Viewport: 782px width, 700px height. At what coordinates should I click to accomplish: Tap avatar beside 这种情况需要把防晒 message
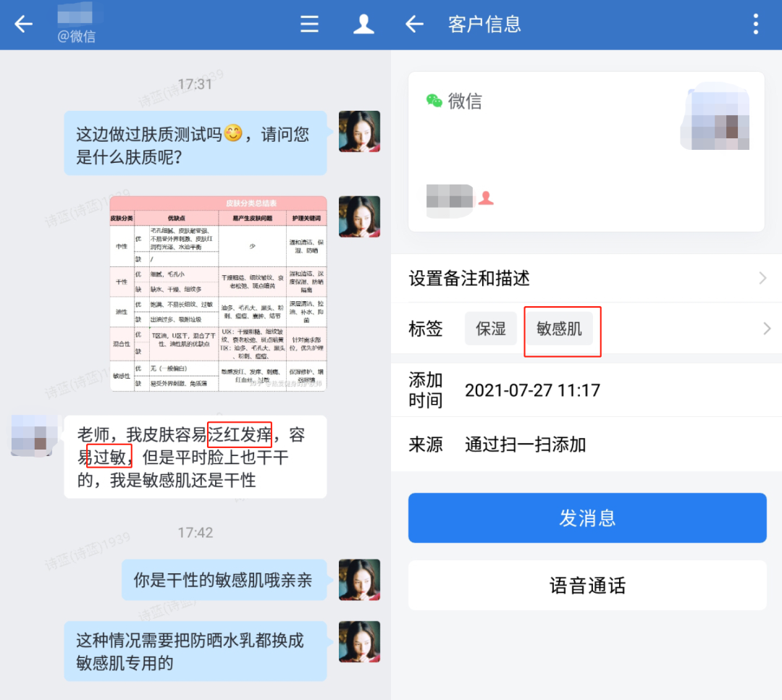coord(359,641)
